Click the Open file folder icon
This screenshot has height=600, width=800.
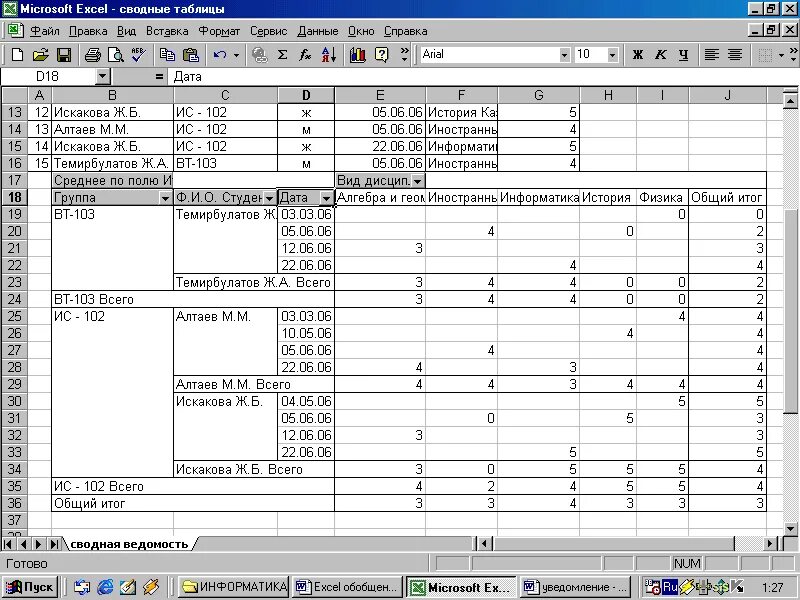click(40, 55)
